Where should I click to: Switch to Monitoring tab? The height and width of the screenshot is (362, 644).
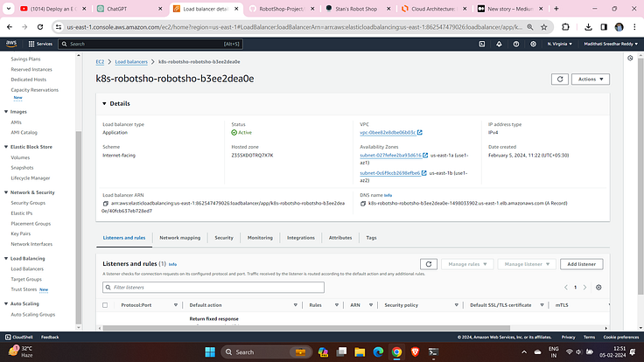260,238
